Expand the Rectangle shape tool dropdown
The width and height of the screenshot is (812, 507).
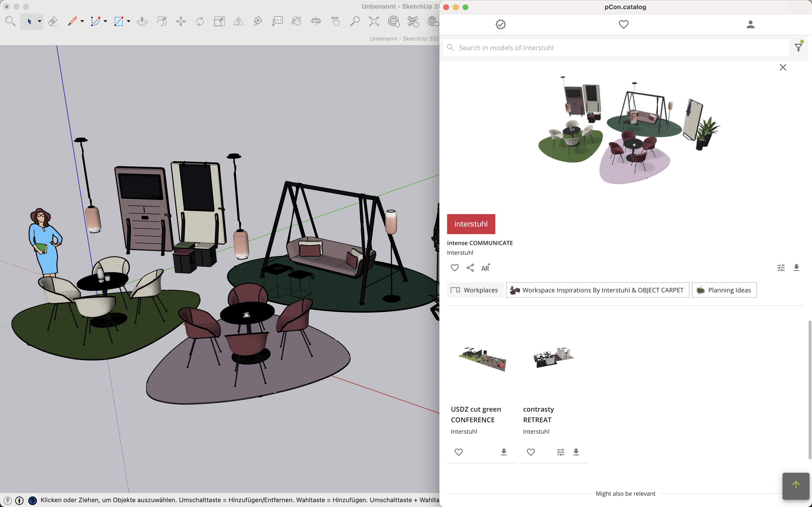pos(129,21)
